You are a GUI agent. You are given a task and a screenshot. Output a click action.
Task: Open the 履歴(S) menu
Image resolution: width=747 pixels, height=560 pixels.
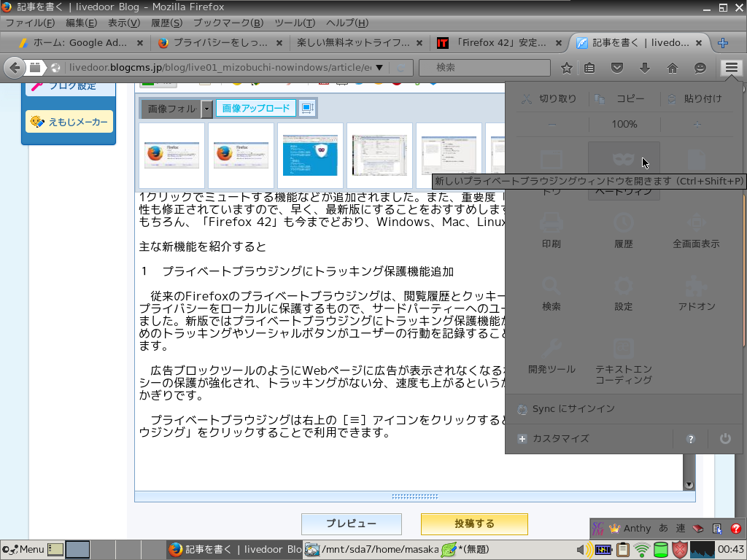tap(167, 23)
